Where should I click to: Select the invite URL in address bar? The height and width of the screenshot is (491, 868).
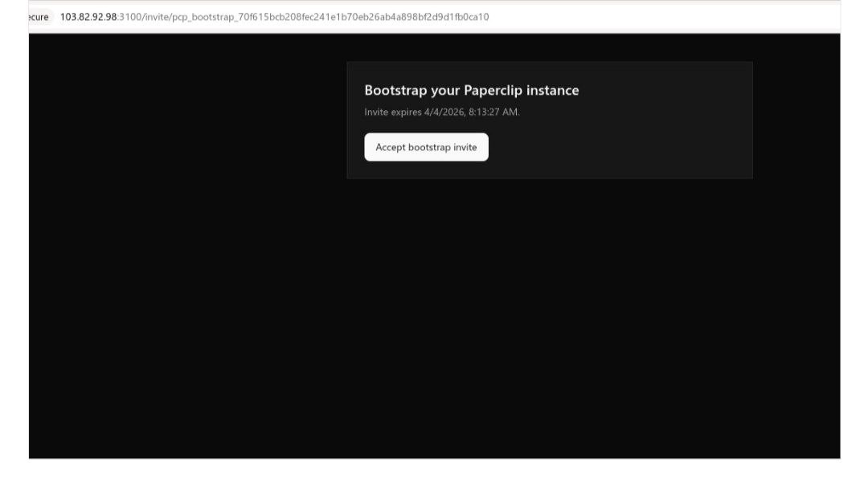click(x=275, y=17)
